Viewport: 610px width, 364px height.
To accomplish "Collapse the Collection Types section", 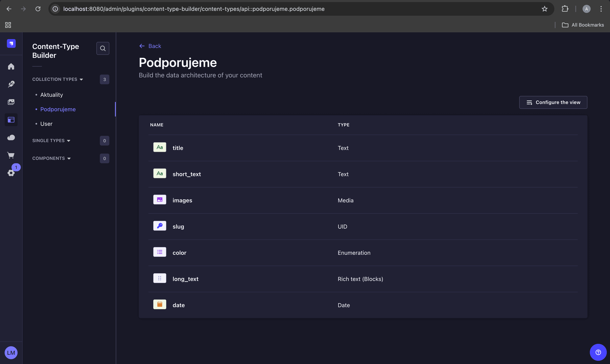I will 58,79.
